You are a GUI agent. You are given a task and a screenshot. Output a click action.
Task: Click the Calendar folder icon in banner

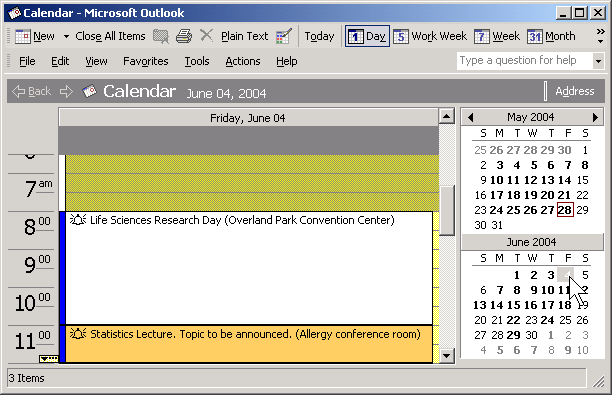[x=89, y=91]
